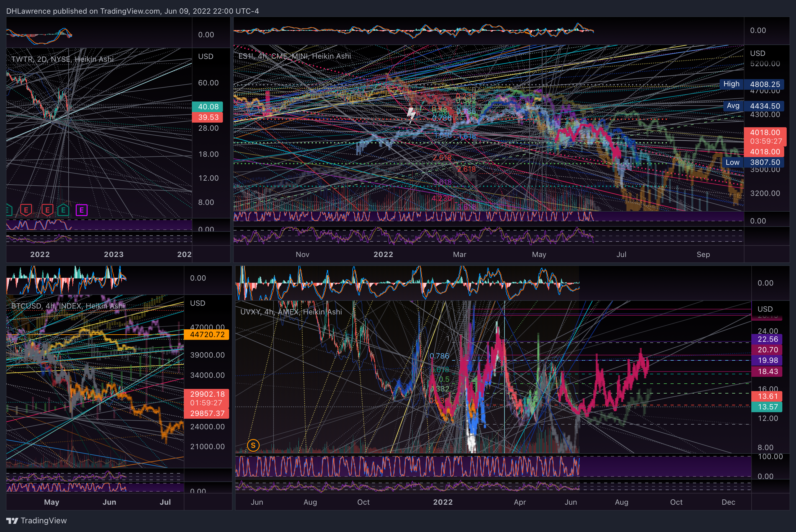
Task: Click the green 13.57 price label on UVXY
Action: coord(767,407)
